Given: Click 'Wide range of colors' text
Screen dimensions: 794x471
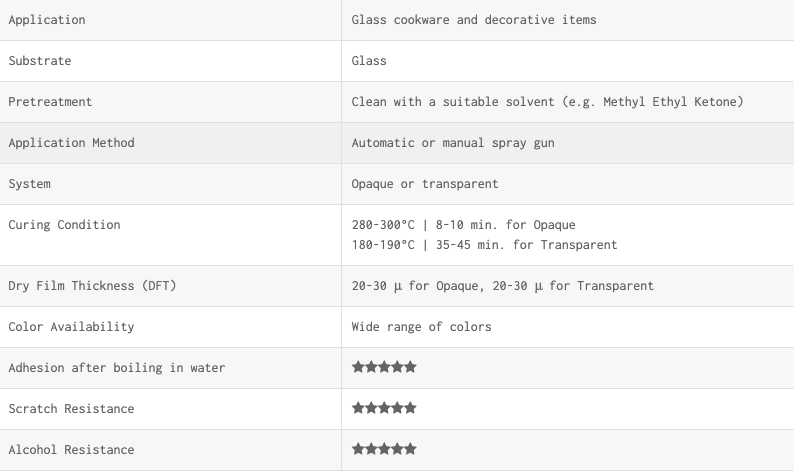Looking at the screenshot, I should [x=421, y=327].
